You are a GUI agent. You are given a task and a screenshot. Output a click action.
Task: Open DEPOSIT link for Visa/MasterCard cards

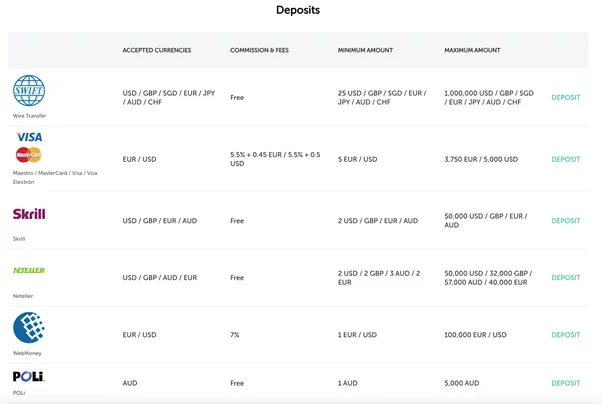tap(566, 159)
